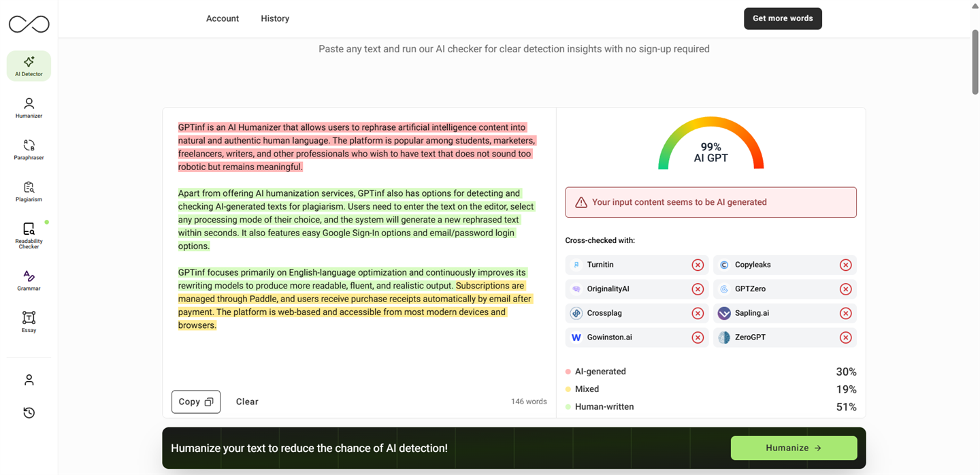Click the 30% AI-generated value

coord(846,372)
